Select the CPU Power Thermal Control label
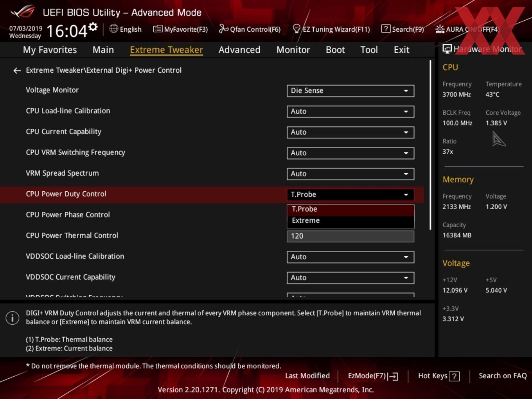The height and width of the screenshot is (399, 532). coord(72,235)
